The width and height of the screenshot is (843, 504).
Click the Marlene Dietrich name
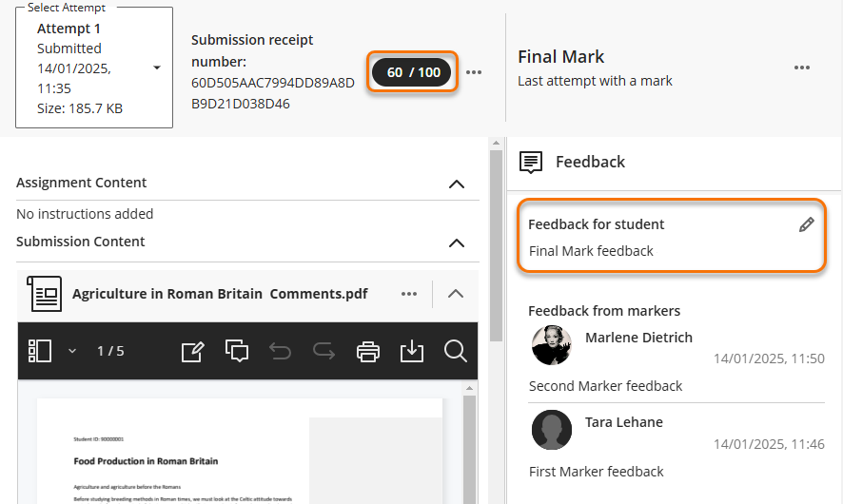(638, 338)
